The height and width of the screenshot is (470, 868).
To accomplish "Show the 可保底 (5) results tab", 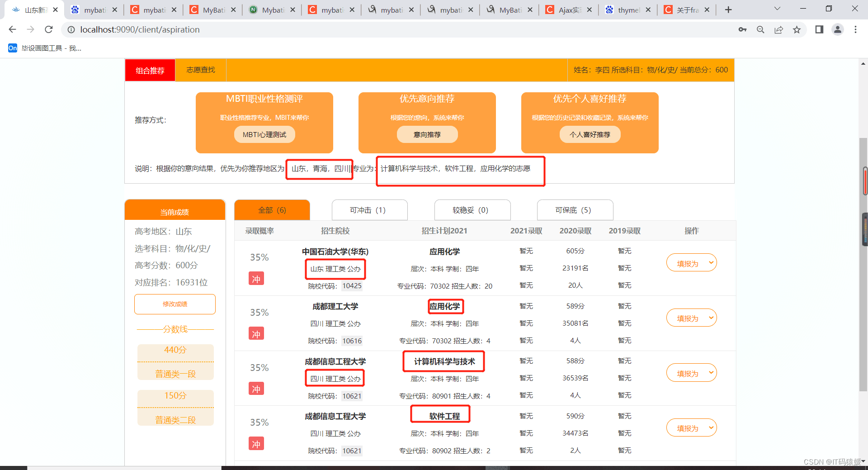I will (575, 210).
